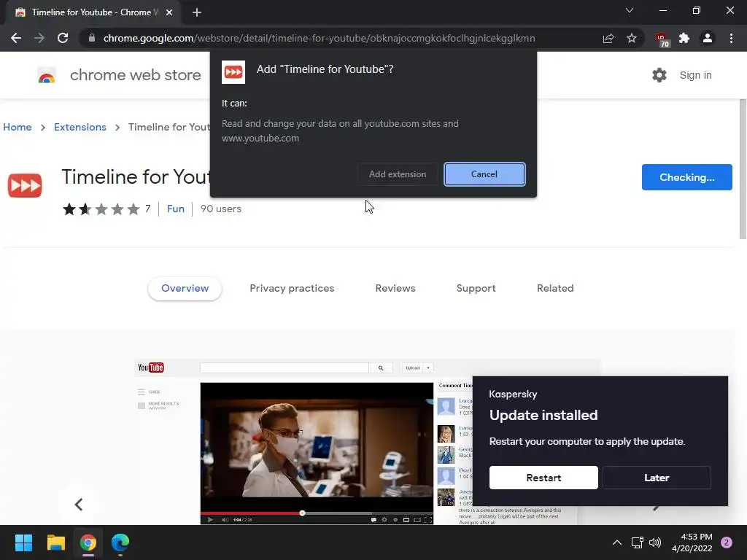
Task: Open the Windows Start menu
Action: click(x=23, y=542)
